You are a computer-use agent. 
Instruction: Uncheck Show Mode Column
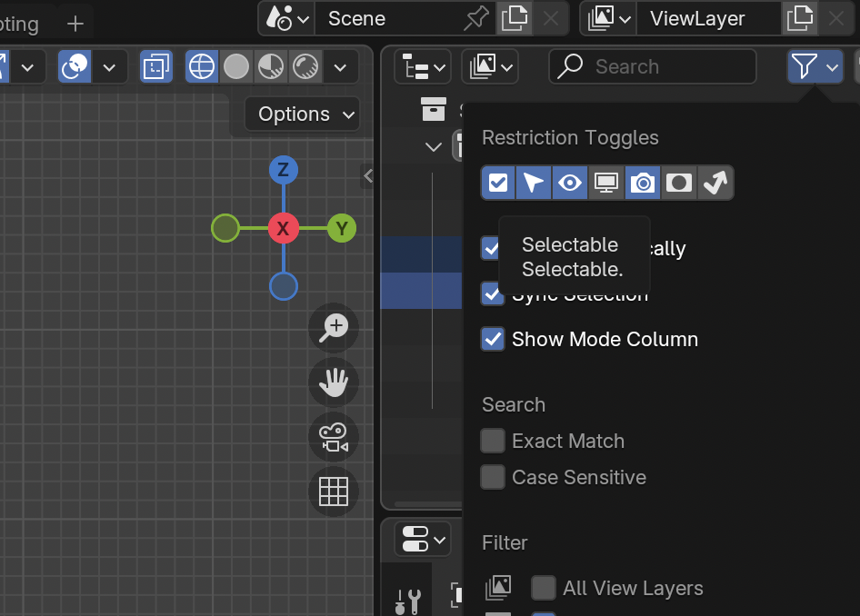pos(492,339)
